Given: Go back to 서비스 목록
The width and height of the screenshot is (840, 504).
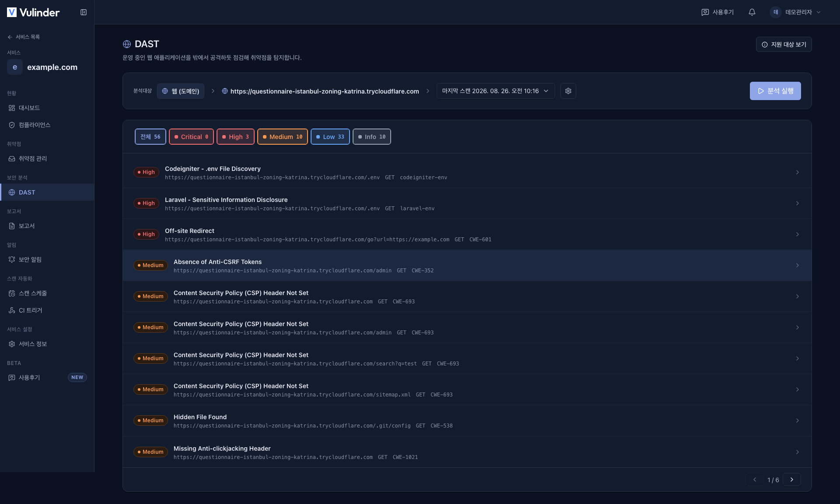Looking at the screenshot, I should click(24, 37).
